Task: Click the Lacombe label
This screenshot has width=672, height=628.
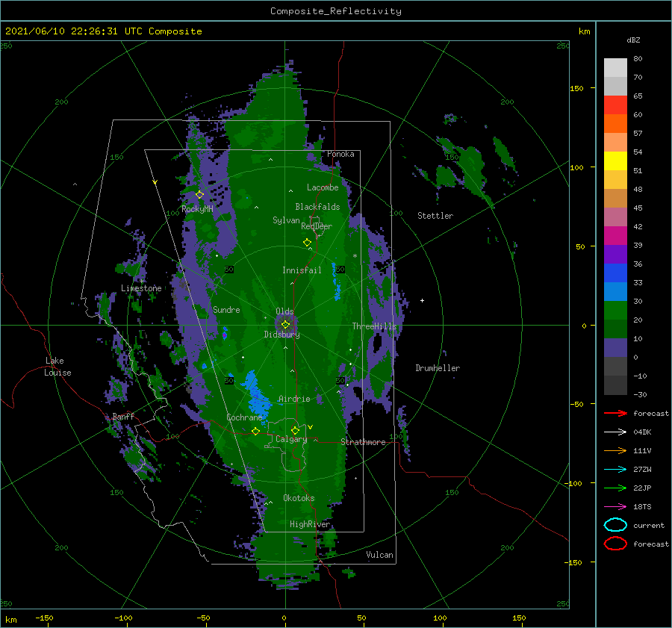Action: 323,187
